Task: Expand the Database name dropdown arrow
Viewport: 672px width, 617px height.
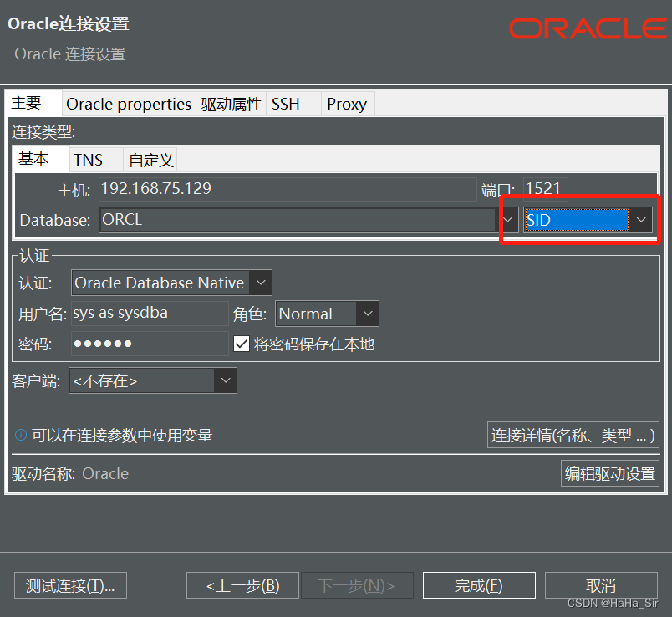Action: tap(507, 220)
